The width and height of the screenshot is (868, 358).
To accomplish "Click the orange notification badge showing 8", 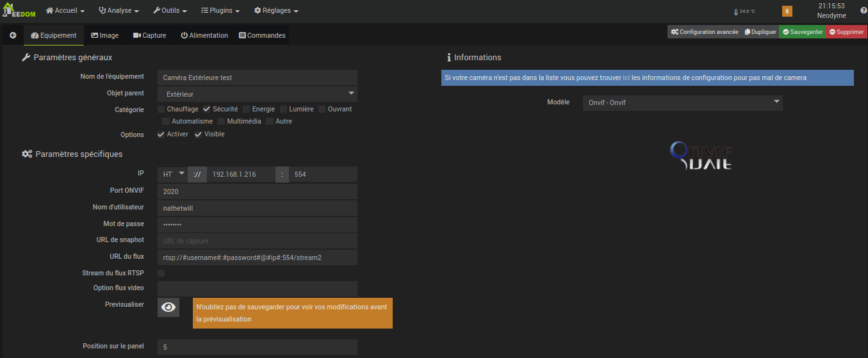I will 787,11.
